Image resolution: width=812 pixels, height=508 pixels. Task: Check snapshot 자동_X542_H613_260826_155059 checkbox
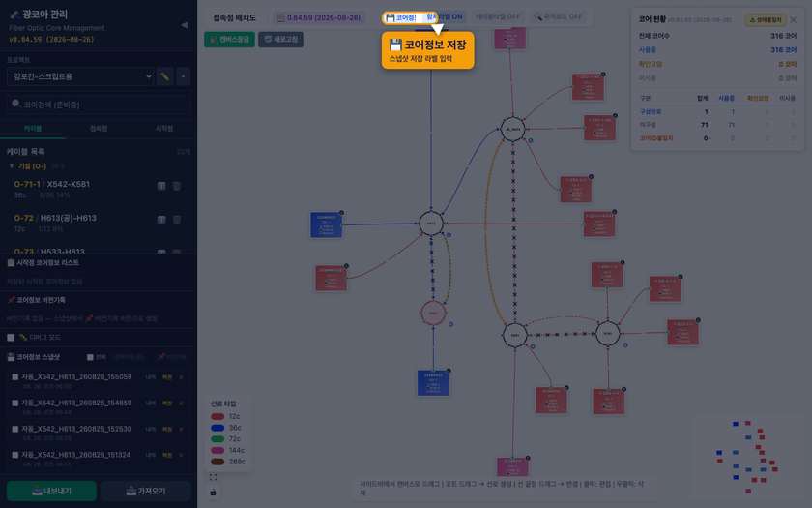coord(15,377)
